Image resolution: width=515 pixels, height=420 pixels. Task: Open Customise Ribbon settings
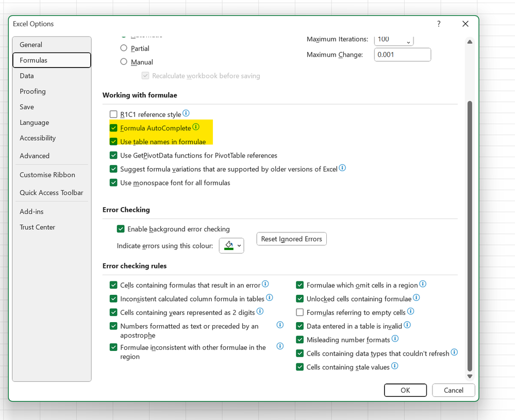coord(52,175)
